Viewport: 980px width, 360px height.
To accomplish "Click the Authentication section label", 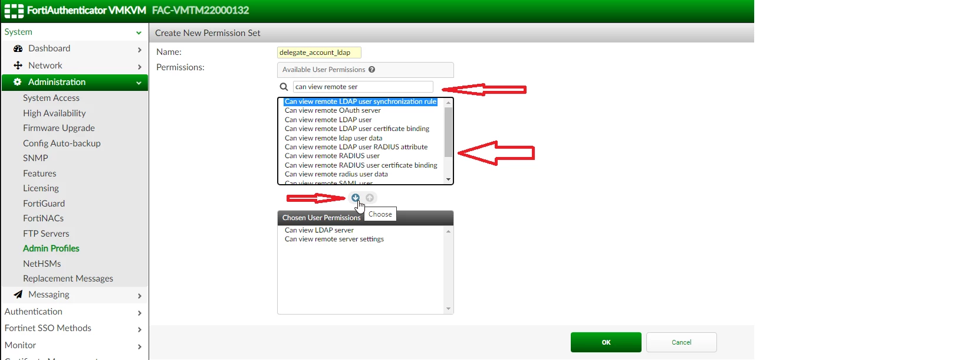I will tap(34, 312).
